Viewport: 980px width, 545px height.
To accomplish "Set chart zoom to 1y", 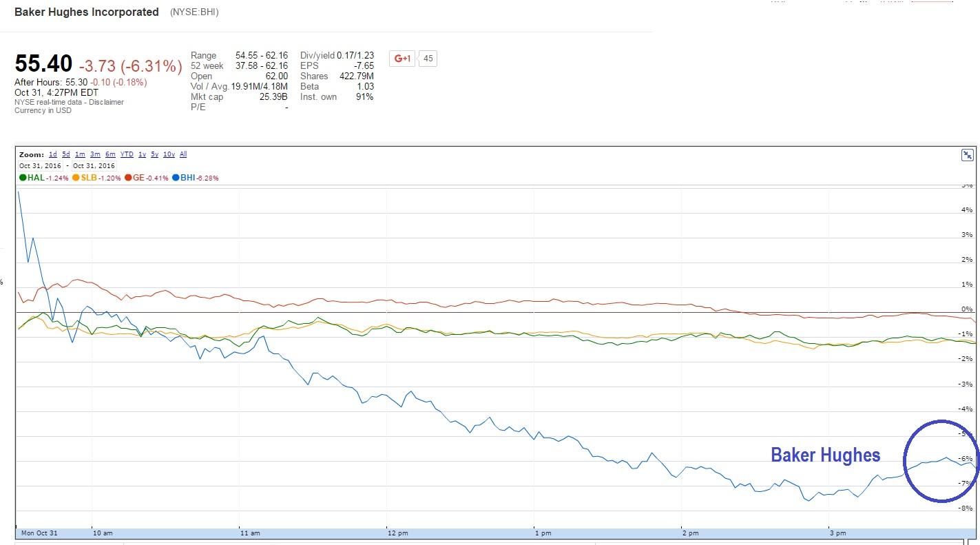I will pos(142,154).
